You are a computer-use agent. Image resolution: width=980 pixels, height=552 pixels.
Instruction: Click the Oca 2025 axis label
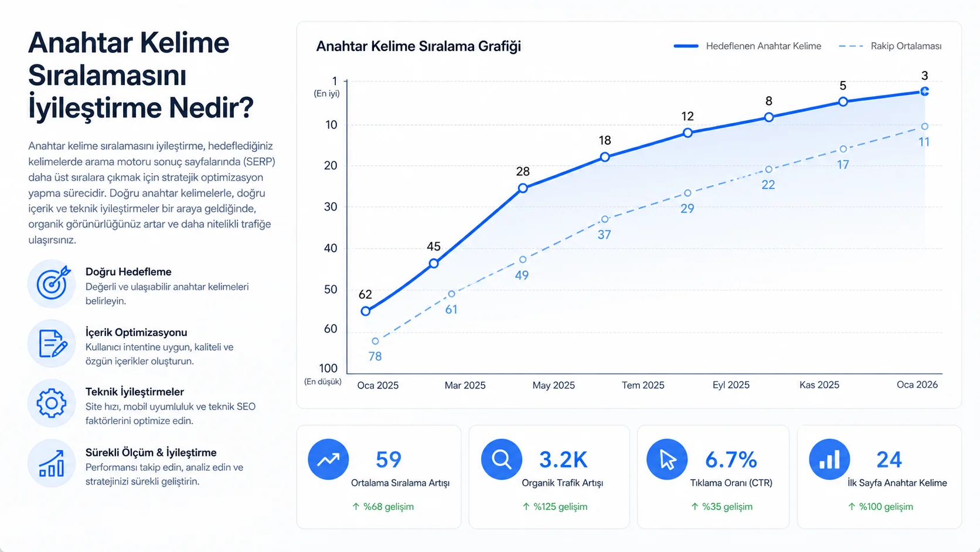point(378,385)
